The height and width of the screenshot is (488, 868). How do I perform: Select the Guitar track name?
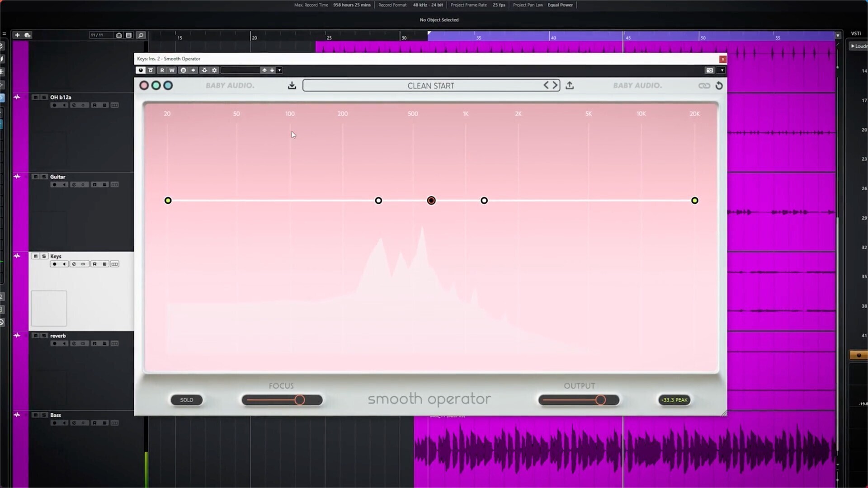(x=57, y=177)
